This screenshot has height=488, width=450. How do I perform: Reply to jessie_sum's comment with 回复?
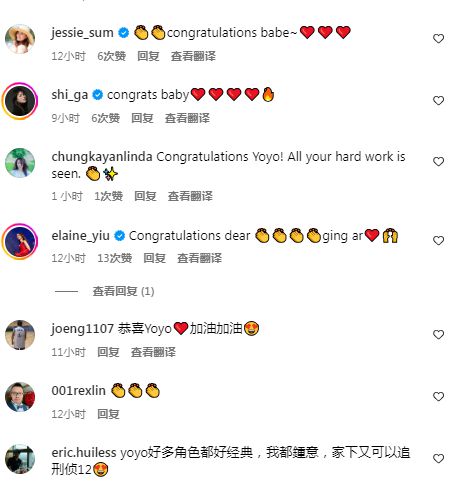click(148, 56)
